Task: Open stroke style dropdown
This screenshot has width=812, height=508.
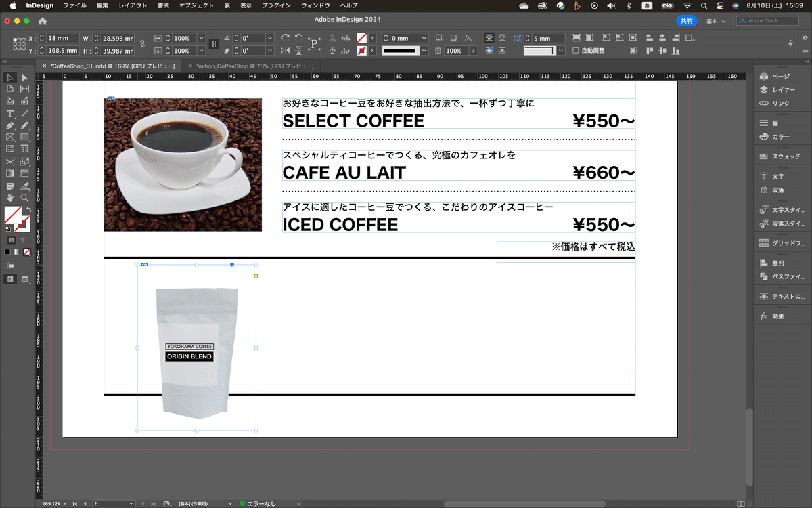Action: pyautogui.click(x=424, y=51)
